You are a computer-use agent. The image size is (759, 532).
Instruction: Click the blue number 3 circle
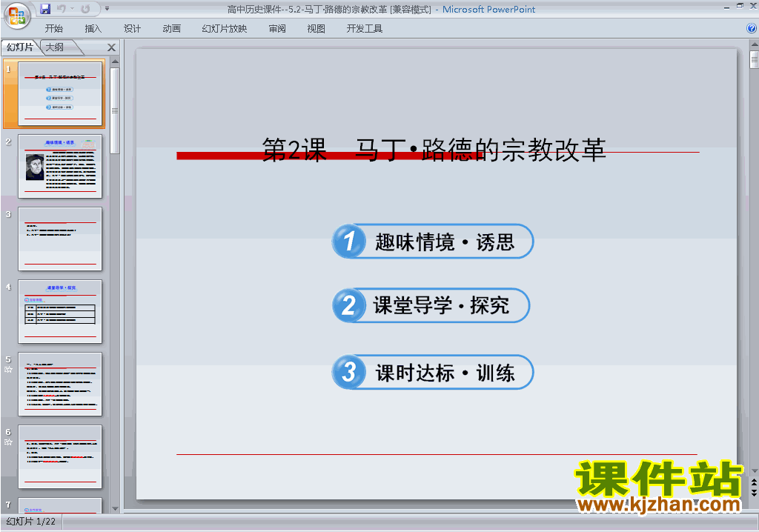click(x=349, y=372)
